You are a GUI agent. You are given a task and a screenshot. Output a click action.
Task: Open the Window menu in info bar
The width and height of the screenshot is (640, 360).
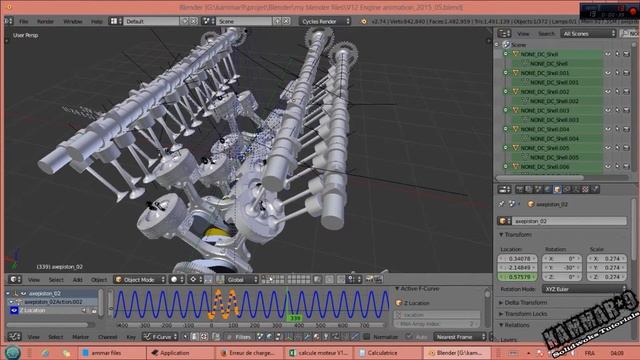coord(73,21)
